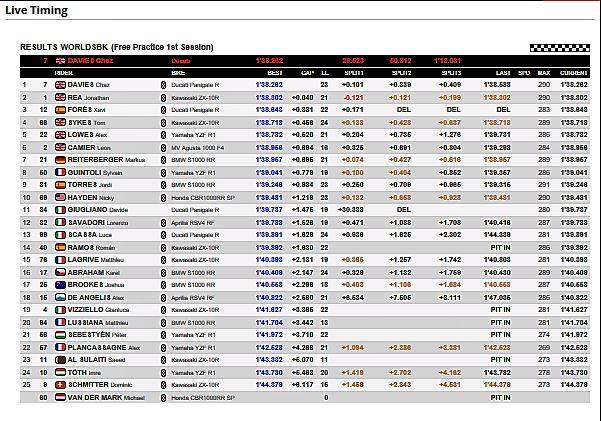Screen dimensions: 601x421
Task: Click the RIDER column header
Action: click(64, 73)
